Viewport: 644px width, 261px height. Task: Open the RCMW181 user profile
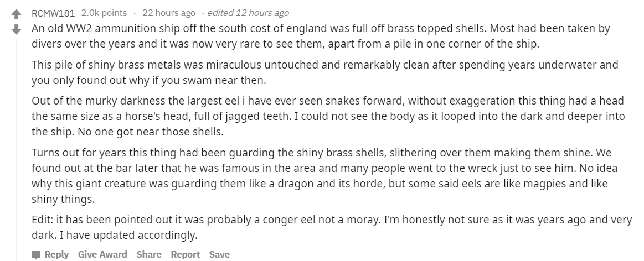(53, 13)
